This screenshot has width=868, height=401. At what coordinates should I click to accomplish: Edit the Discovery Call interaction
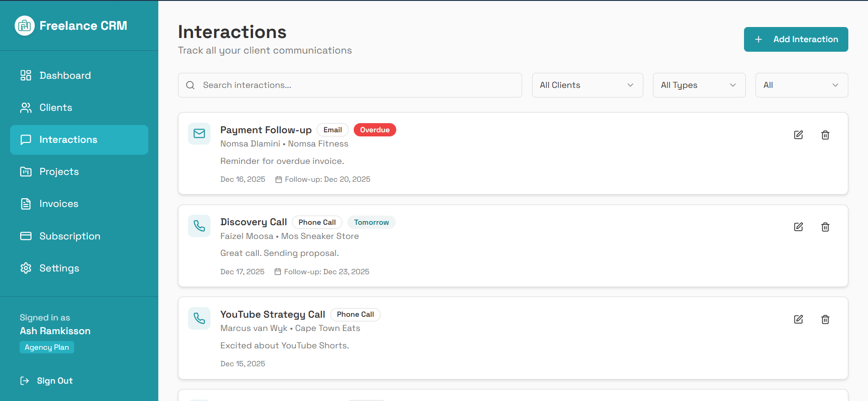pos(798,227)
